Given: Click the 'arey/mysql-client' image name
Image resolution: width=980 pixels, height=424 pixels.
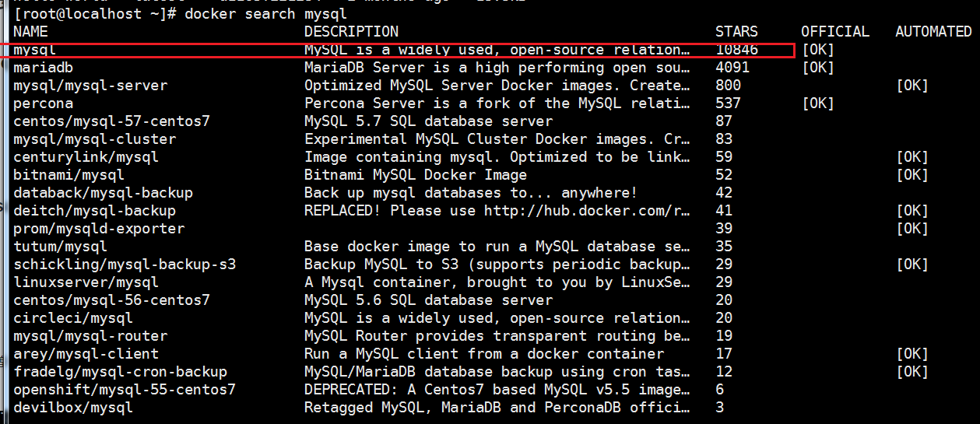Looking at the screenshot, I should pyautogui.click(x=86, y=354).
